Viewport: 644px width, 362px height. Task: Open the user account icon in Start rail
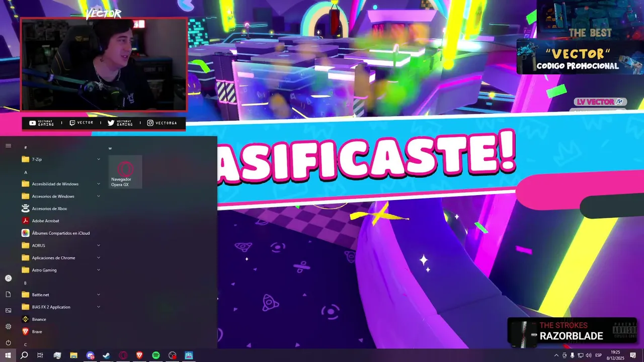coord(8,278)
